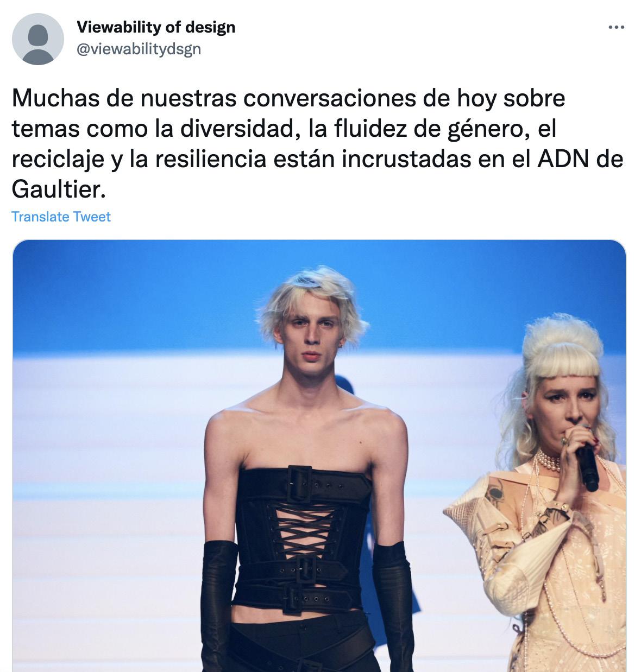The height and width of the screenshot is (672, 641).
Task: Click the Translate Tweet link
Action: (x=61, y=217)
